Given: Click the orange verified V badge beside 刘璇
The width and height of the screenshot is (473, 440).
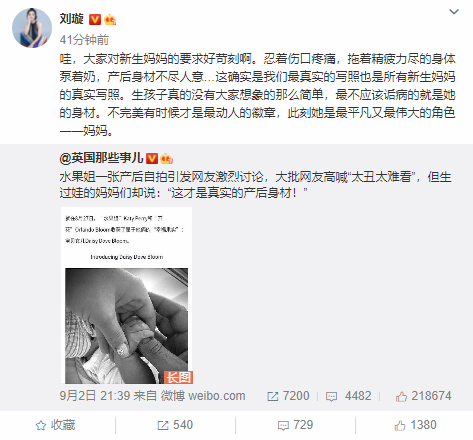Looking at the screenshot, I should click(95, 20).
